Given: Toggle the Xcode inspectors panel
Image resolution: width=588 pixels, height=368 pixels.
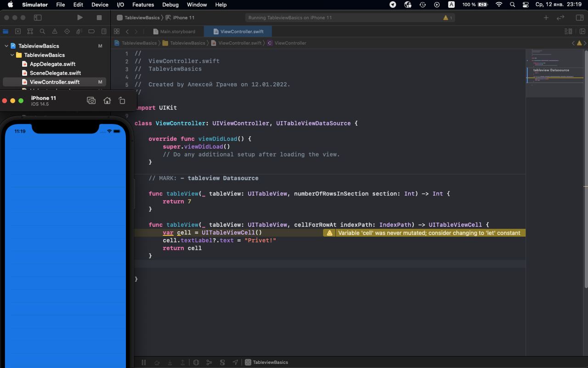Looking at the screenshot, I should [x=579, y=17].
